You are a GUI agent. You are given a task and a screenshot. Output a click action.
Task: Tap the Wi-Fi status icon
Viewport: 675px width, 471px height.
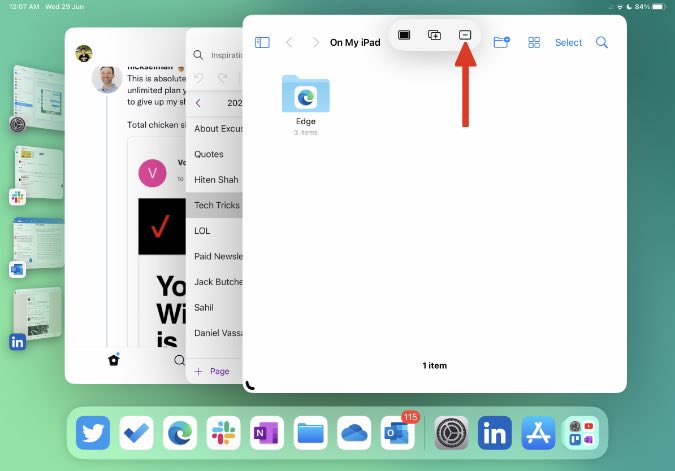(620, 7)
